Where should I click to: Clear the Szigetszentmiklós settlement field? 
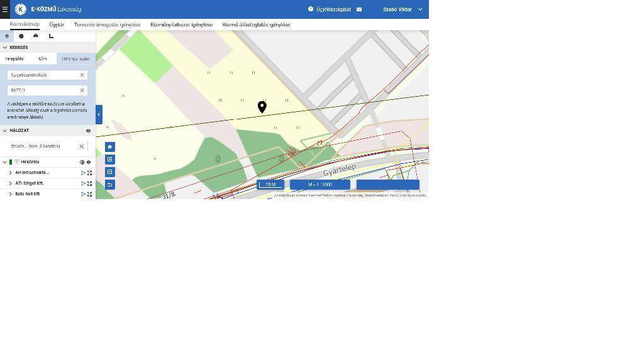(82, 75)
